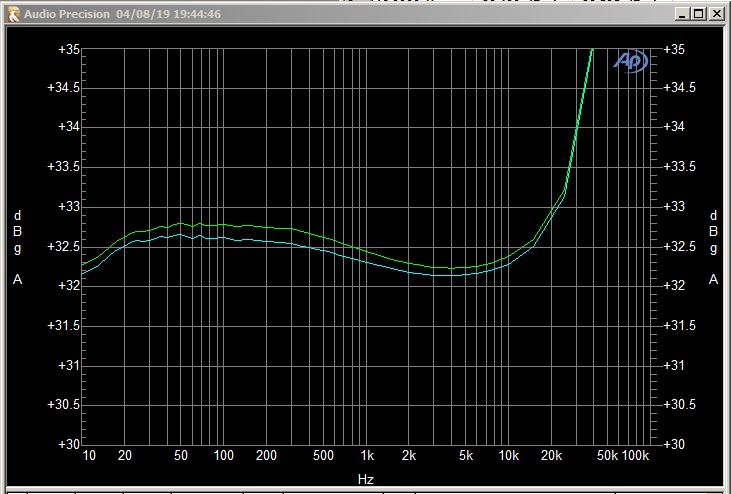Click the "50k" frequency tick label

607,455
